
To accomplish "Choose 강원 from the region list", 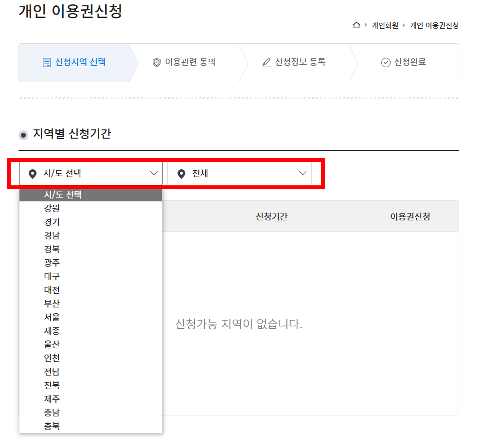I will (x=90, y=208).
